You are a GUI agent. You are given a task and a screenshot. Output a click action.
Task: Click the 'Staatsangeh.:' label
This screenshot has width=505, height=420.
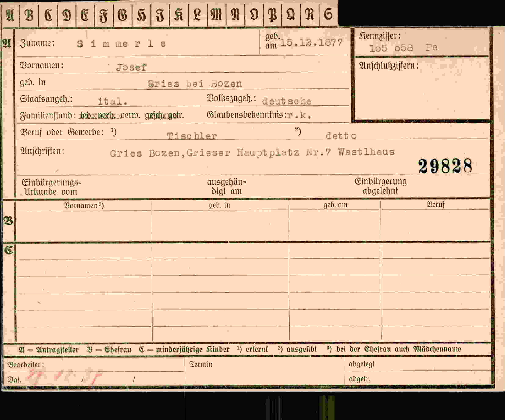click(46, 99)
